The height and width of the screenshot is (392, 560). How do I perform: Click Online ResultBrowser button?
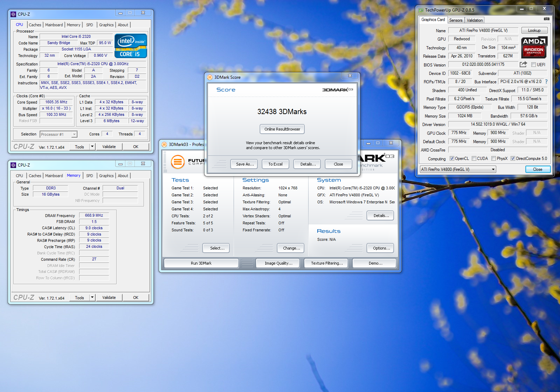point(282,129)
